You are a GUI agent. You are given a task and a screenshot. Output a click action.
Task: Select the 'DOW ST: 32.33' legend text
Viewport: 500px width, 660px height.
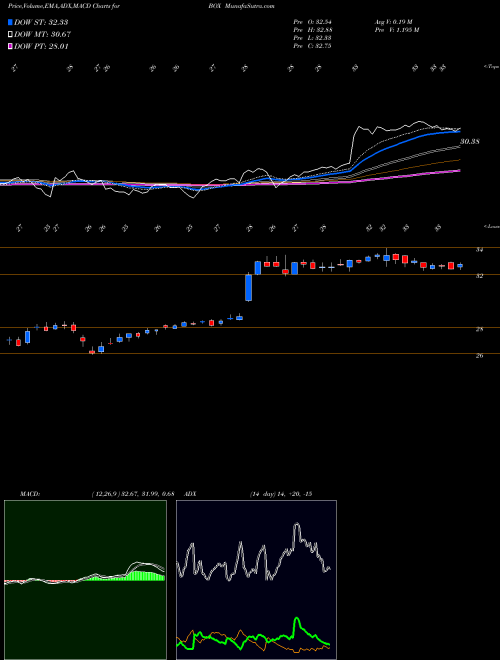[x=41, y=22]
